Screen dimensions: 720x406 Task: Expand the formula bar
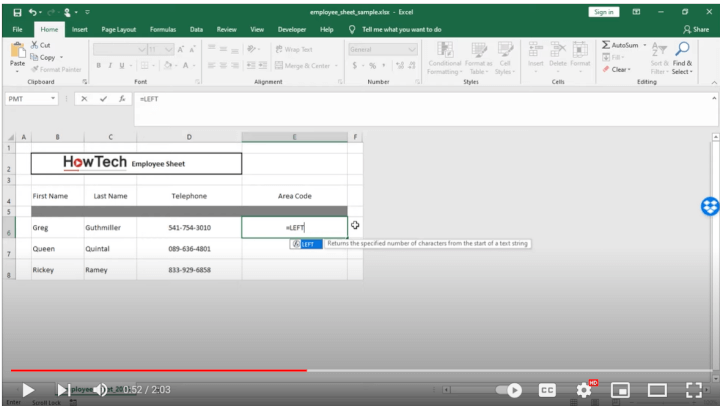714,98
